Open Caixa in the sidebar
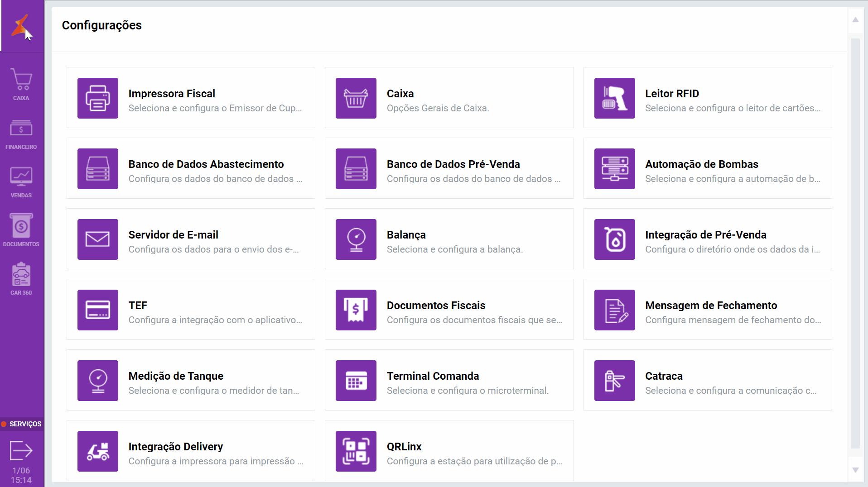The image size is (868, 487). click(x=21, y=85)
